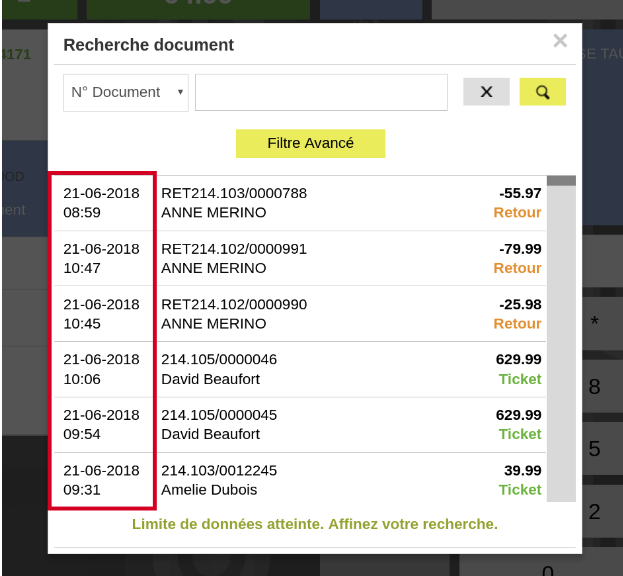623x576 pixels.
Task: Click the yellow magnifier search icon
Action: (x=542, y=92)
